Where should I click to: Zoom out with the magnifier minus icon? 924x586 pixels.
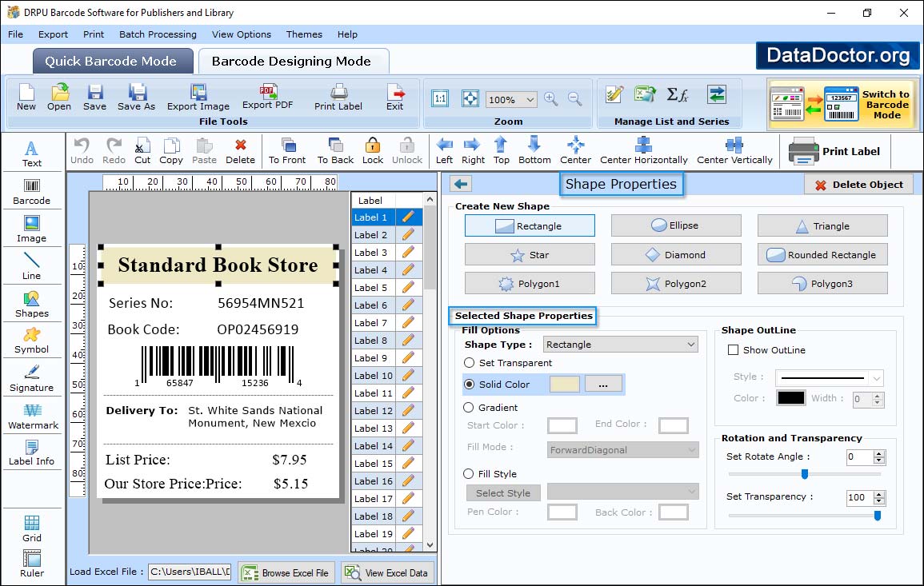pos(575,99)
